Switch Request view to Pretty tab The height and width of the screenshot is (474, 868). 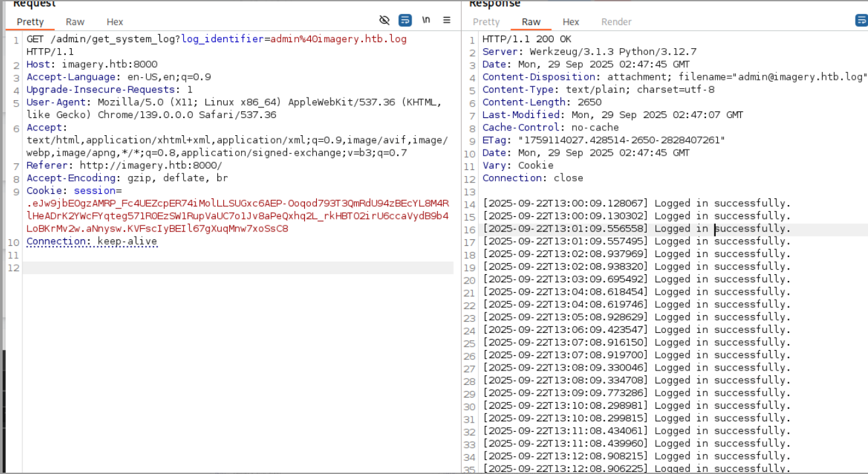pos(30,22)
